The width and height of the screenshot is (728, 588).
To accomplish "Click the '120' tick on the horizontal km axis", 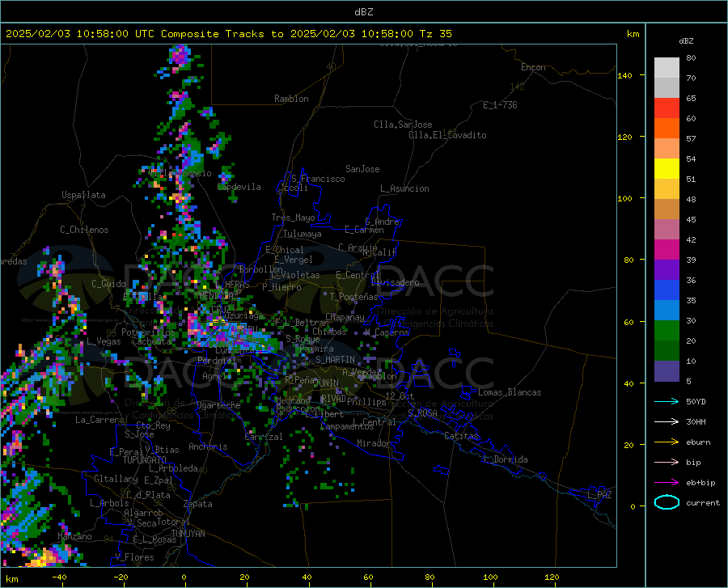I will 552,577.
